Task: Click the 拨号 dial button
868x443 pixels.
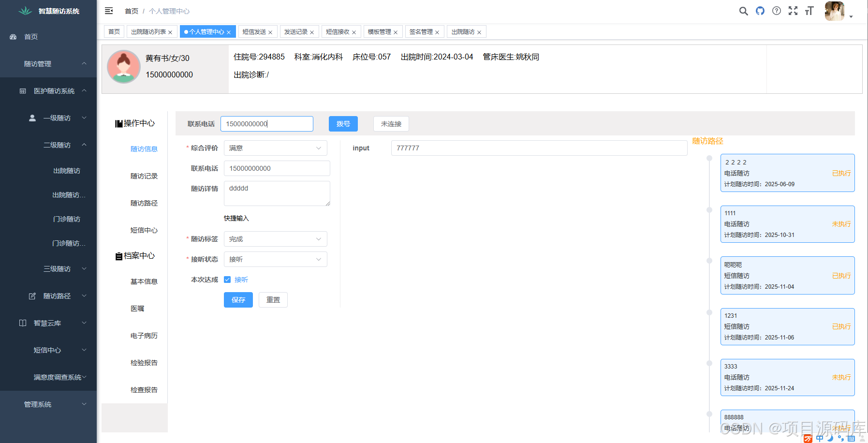Action: click(343, 124)
